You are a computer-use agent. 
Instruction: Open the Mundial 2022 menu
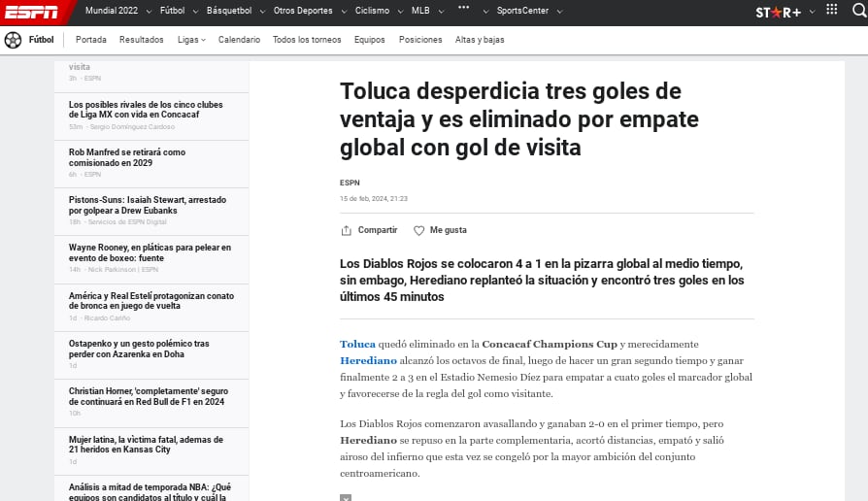tap(112, 11)
